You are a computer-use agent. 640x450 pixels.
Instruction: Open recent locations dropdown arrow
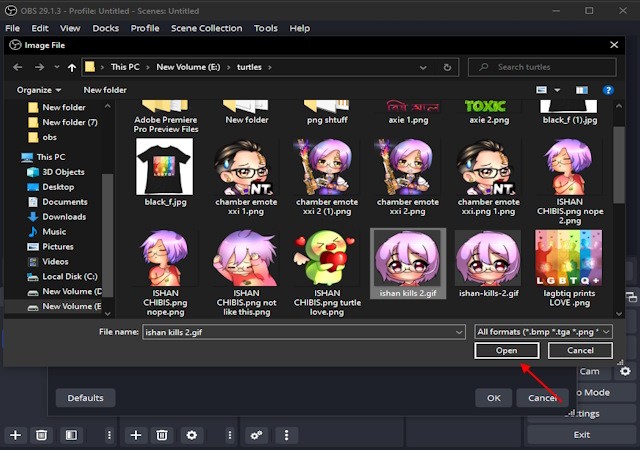click(57, 67)
